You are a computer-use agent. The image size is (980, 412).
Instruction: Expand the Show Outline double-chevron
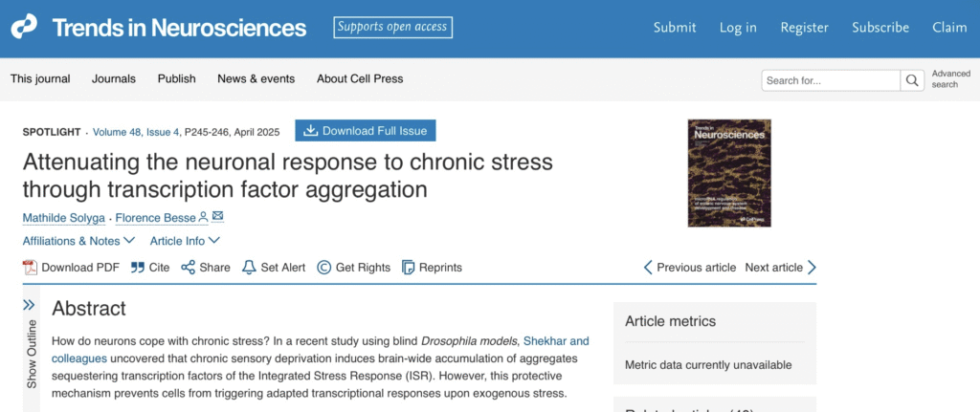coord(29,305)
